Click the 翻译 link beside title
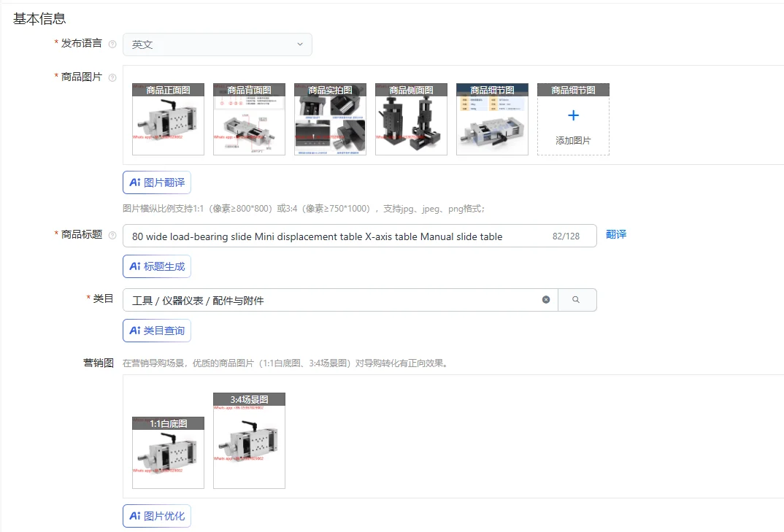Image resolution: width=784 pixels, height=532 pixels. (x=616, y=234)
